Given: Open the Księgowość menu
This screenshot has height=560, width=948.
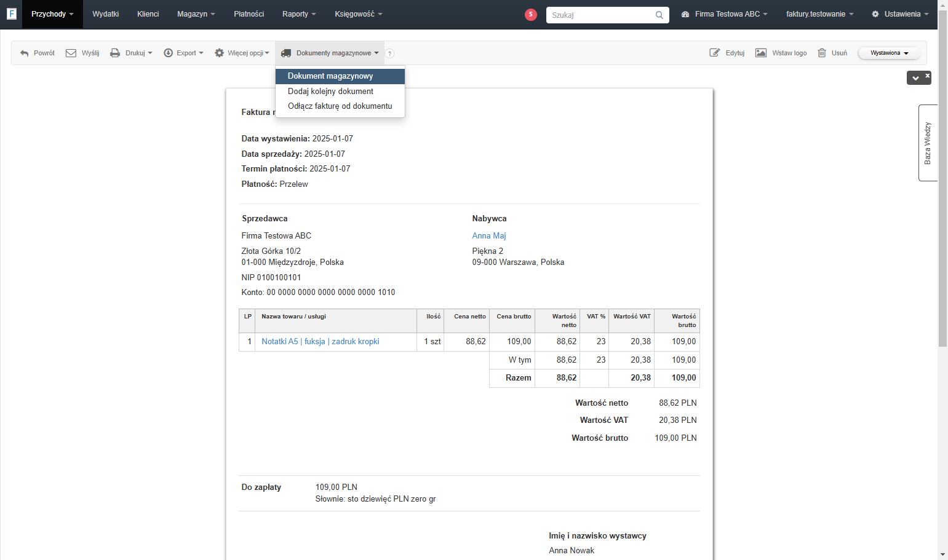Looking at the screenshot, I should tap(359, 14).
